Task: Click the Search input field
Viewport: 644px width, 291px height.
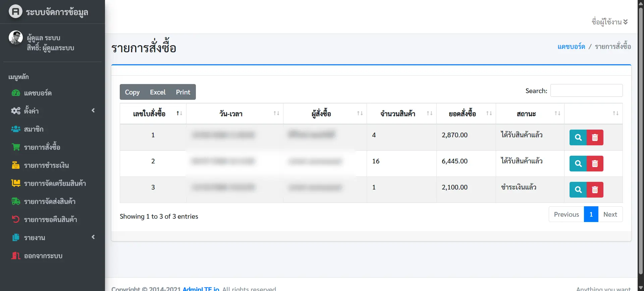Action: click(586, 90)
